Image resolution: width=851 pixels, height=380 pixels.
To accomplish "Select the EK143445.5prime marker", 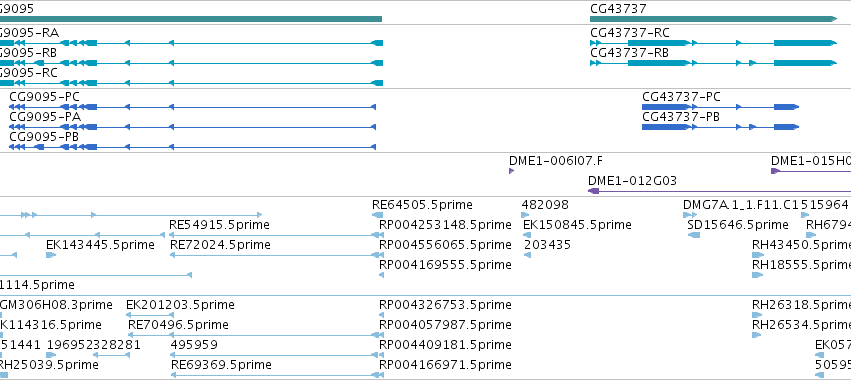I will pos(51,255).
